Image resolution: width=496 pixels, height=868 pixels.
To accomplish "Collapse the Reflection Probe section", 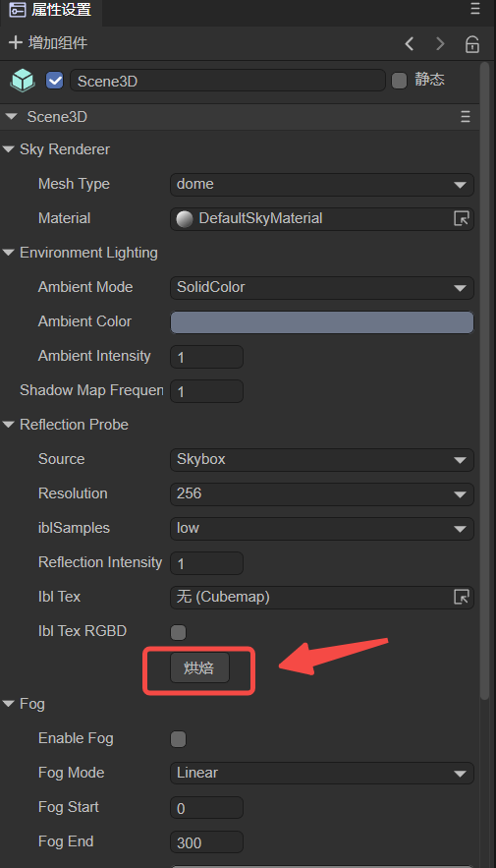I will (8, 425).
